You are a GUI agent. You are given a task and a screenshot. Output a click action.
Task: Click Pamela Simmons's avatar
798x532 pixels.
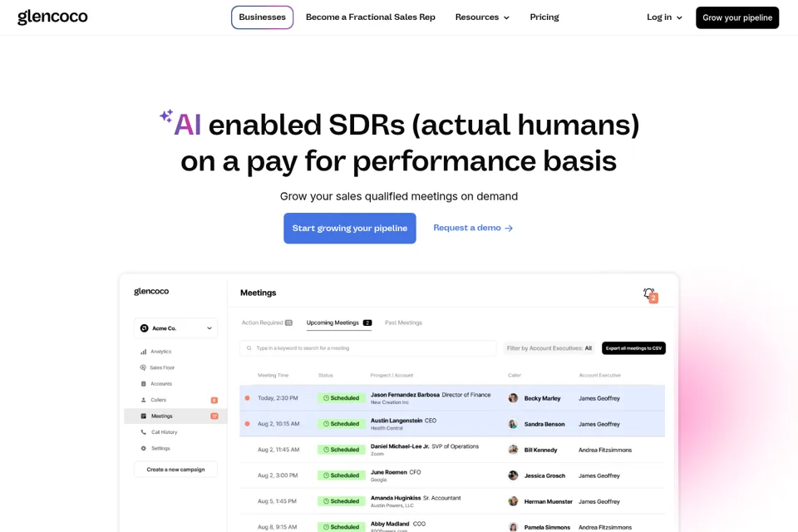click(513, 527)
